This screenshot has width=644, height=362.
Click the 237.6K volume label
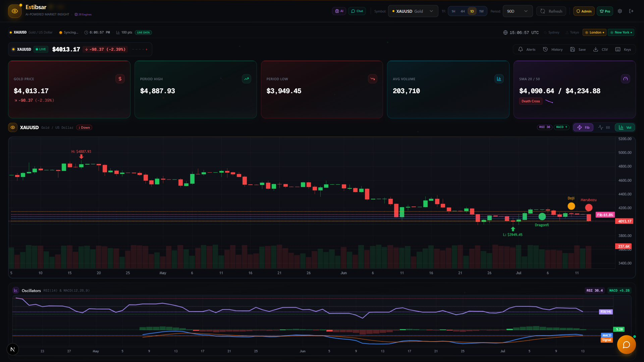(624, 246)
